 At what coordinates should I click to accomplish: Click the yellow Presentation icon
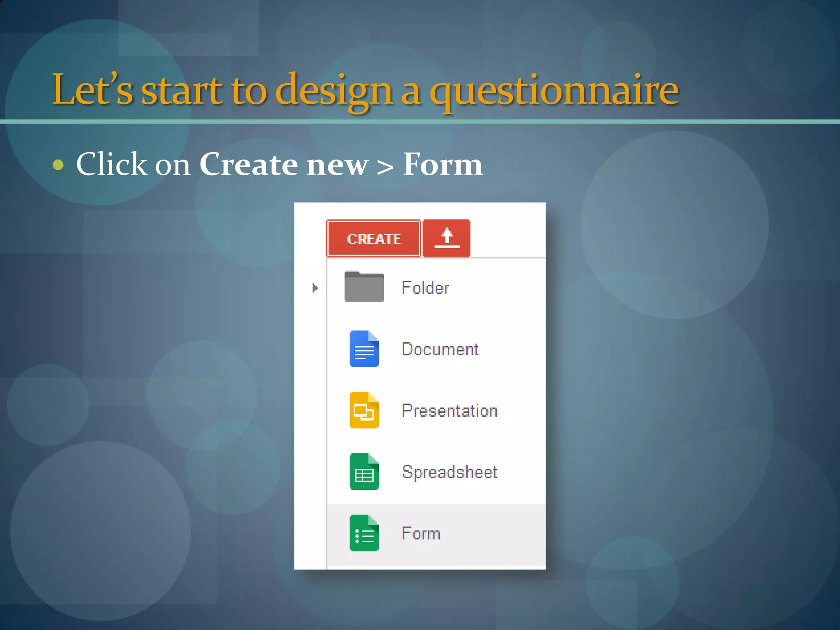point(364,410)
